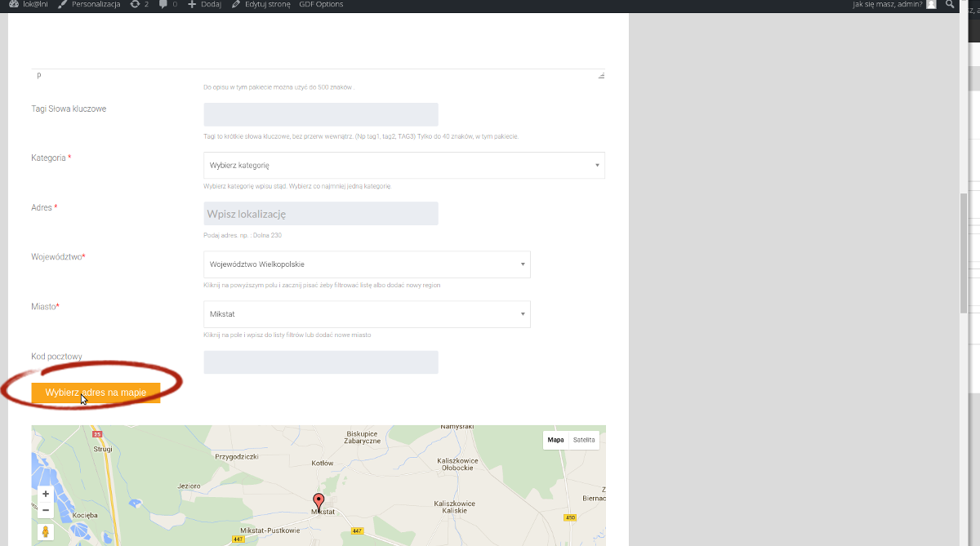Click the admin bar search icon
The height and width of the screenshot is (546, 980).
click(x=950, y=4)
